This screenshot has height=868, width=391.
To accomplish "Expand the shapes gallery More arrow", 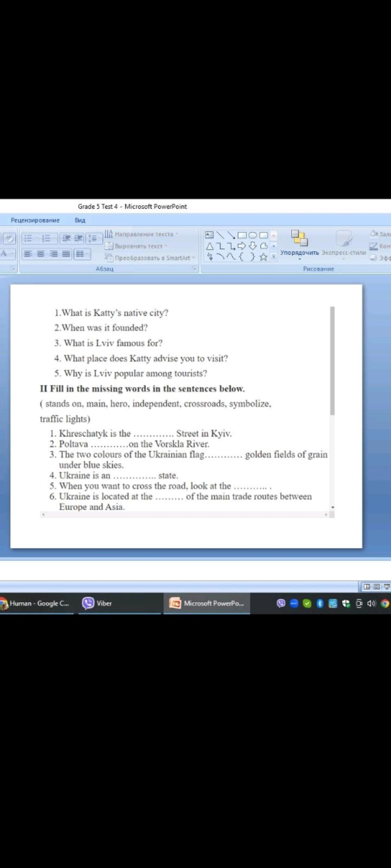I will point(274,257).
